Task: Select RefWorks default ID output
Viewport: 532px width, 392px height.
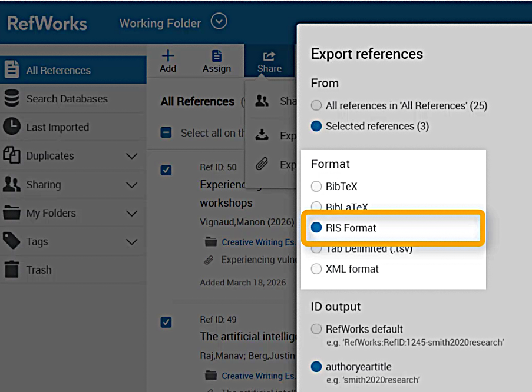Action: click(x=317, y=329)
